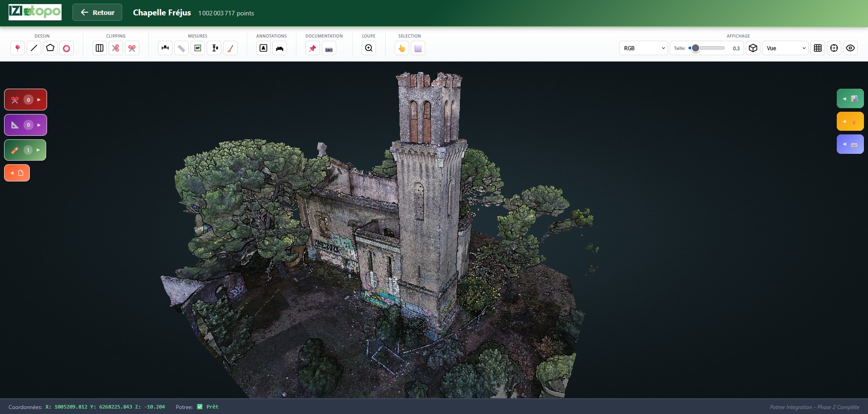Select the circle drawing tool

pos(67,48)
